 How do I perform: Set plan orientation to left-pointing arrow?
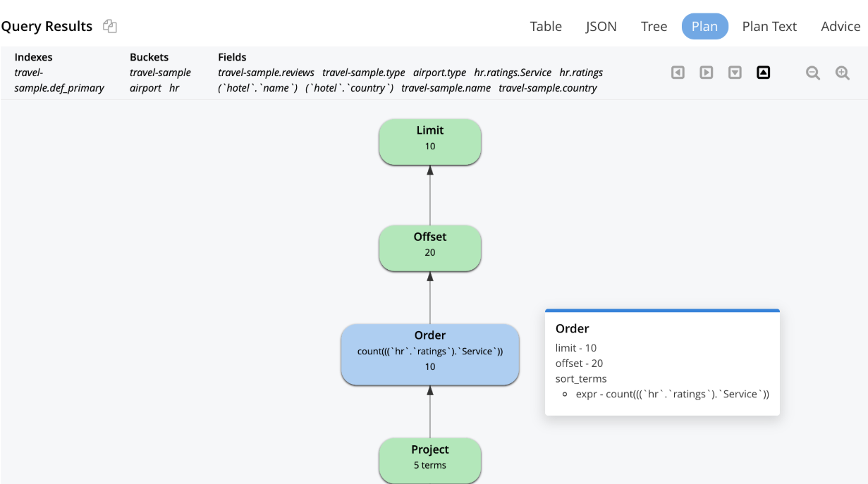pos(678,73)
